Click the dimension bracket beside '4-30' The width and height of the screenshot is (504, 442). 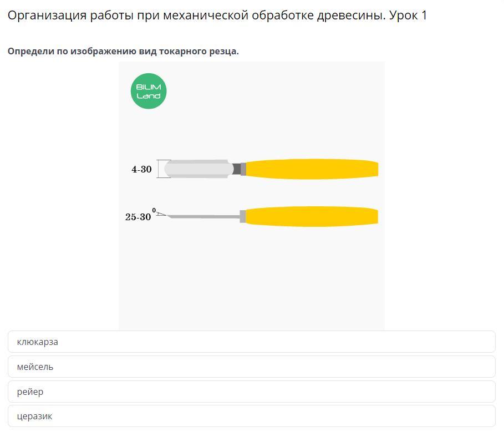pyautogui.click(x=160, y=169)
